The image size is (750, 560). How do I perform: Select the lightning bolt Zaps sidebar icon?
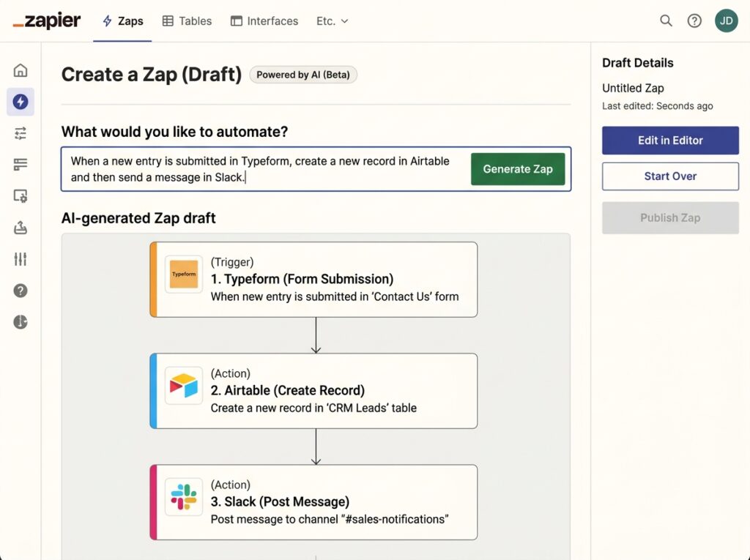(x=20, y=101)
